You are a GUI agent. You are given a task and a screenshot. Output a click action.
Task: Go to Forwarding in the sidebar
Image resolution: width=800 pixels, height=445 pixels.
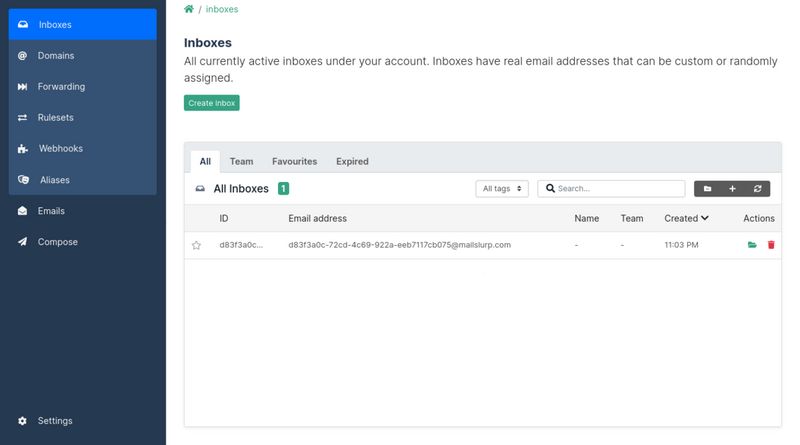[61, 87]
